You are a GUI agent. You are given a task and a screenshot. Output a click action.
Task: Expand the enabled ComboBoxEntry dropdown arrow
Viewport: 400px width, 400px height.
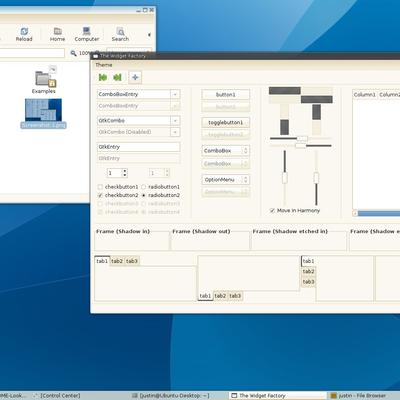pyautogui.click(x=175, y=95)
